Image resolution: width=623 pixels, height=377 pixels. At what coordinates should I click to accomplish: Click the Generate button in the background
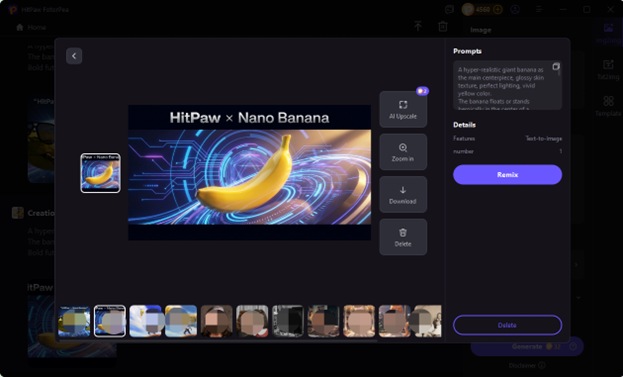coord(527,346)
